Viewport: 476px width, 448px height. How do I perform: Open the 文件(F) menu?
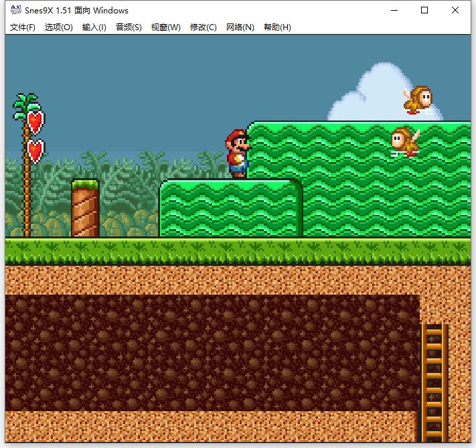[x=23, y=27]
